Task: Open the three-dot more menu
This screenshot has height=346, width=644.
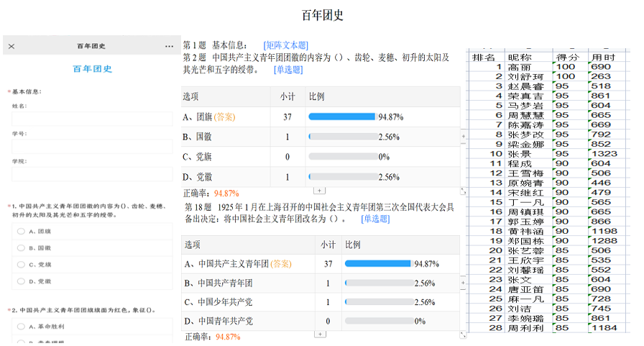Action: 169,46
